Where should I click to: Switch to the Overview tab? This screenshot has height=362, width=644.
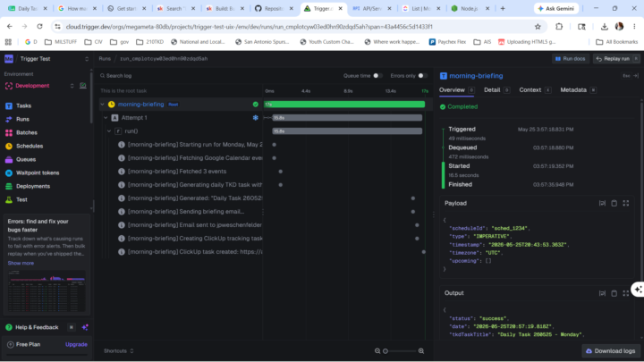(456, 90)
